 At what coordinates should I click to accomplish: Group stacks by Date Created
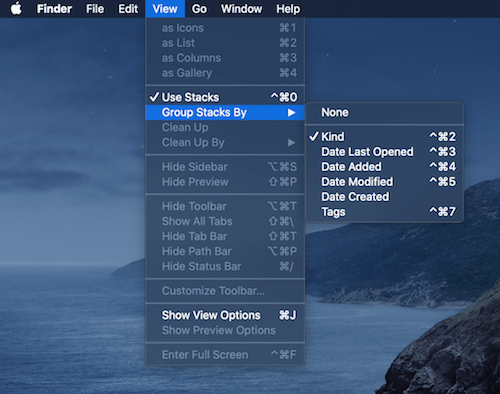384,197
